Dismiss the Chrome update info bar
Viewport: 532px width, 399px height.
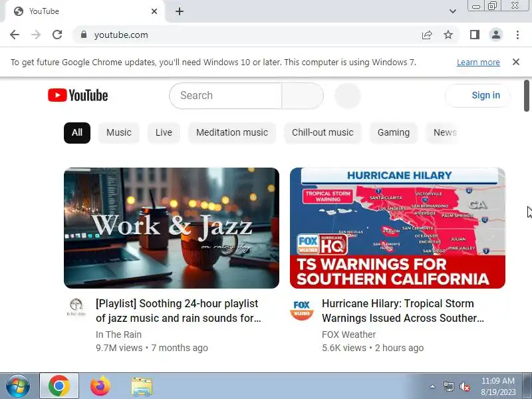pyautogui.click(x=516, y=62)
